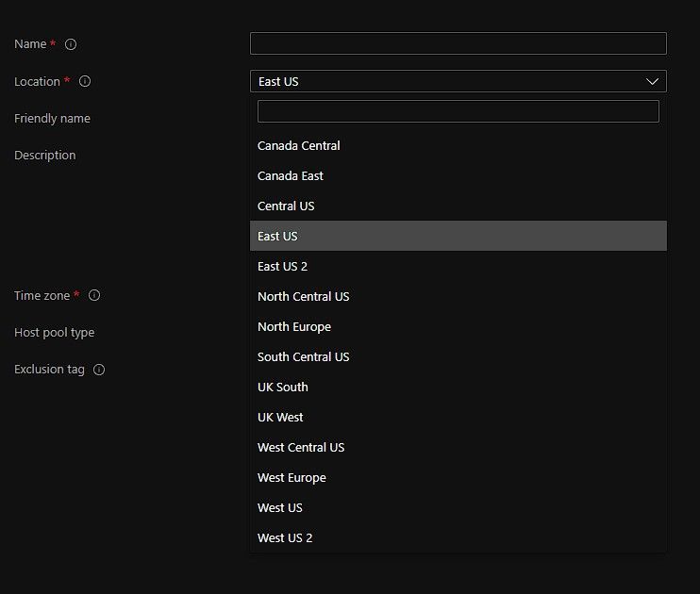Select Central US option
Viewport: 700px width, 594px height.
tap(286, 206)
